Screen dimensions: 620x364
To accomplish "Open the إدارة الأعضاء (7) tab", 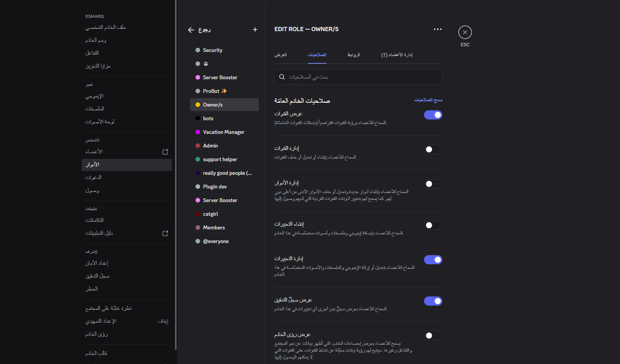I will click(397, 55).
